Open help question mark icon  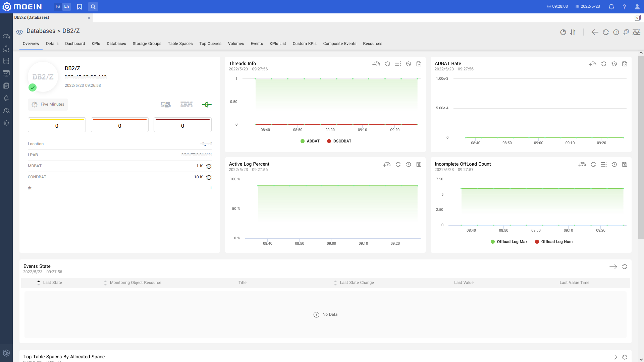624,7
